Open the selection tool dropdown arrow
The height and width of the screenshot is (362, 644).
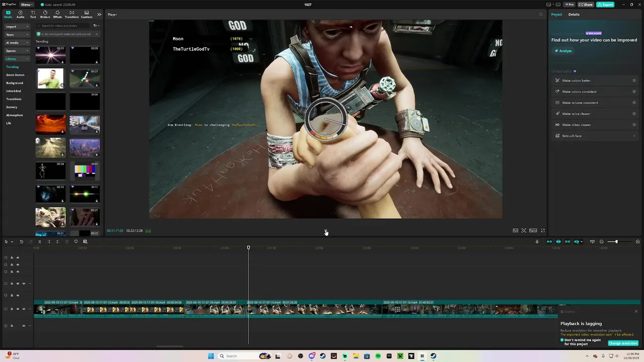click(12, 241)
